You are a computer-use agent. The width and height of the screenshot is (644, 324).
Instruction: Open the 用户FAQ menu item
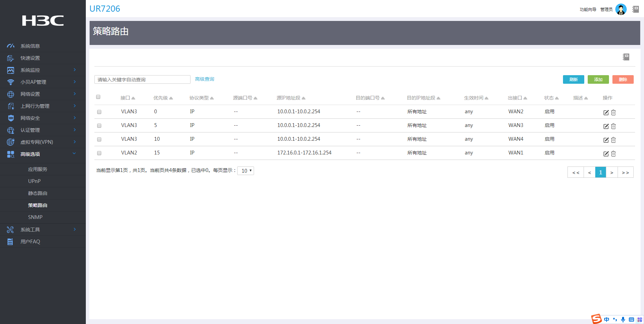click(30, 242)
